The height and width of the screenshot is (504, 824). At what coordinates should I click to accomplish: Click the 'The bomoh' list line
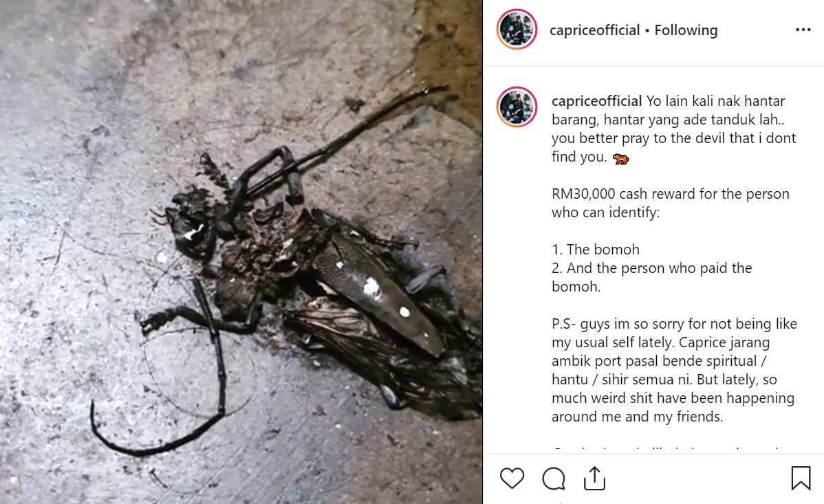(x=596, y=249)
